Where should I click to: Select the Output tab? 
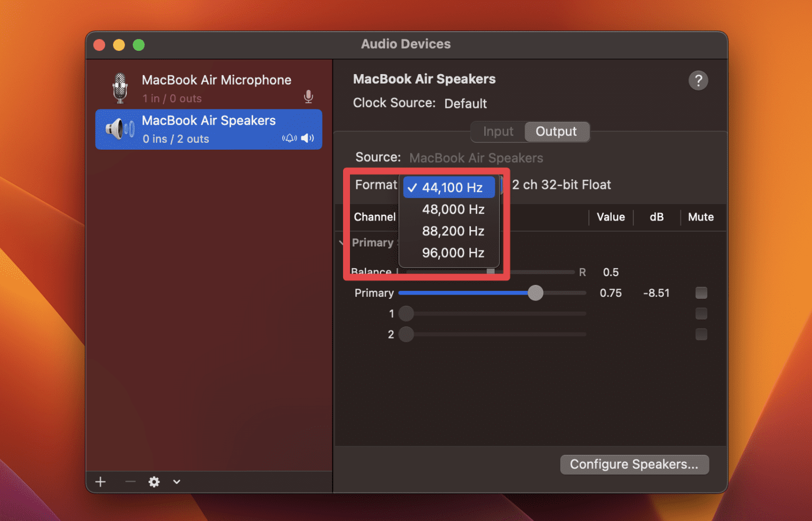(556, 131)
